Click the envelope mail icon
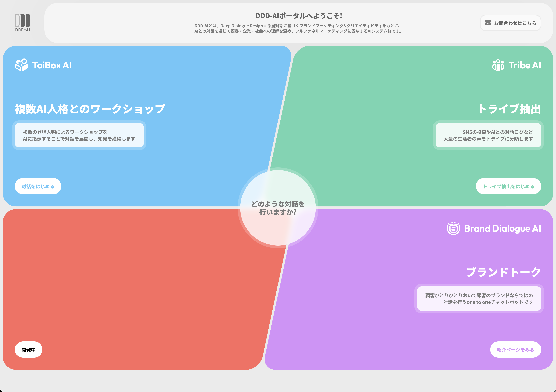 (488, 23)
